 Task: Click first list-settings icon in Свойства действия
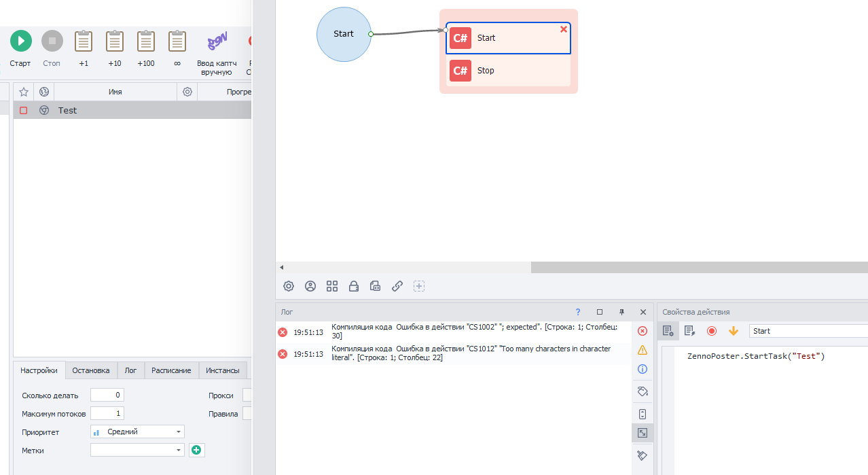click(668, 331)
